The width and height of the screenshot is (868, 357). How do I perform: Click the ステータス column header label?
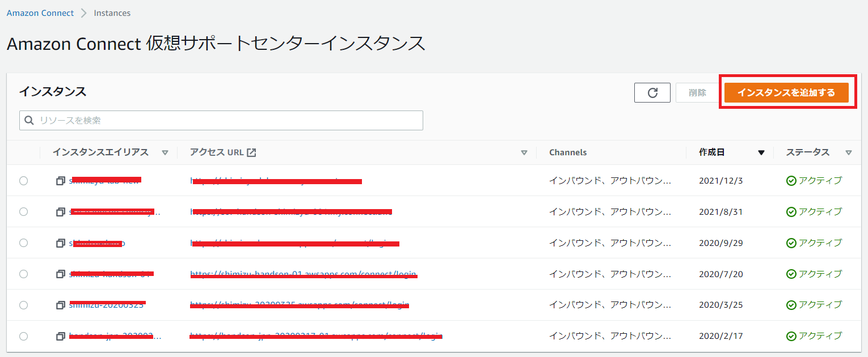click(x=808, y=152)
